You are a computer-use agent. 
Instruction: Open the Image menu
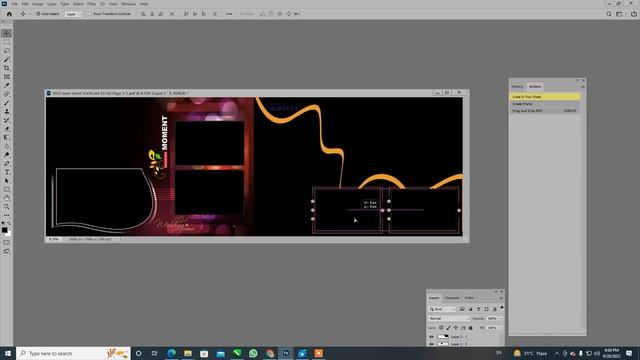pos(38,4)
